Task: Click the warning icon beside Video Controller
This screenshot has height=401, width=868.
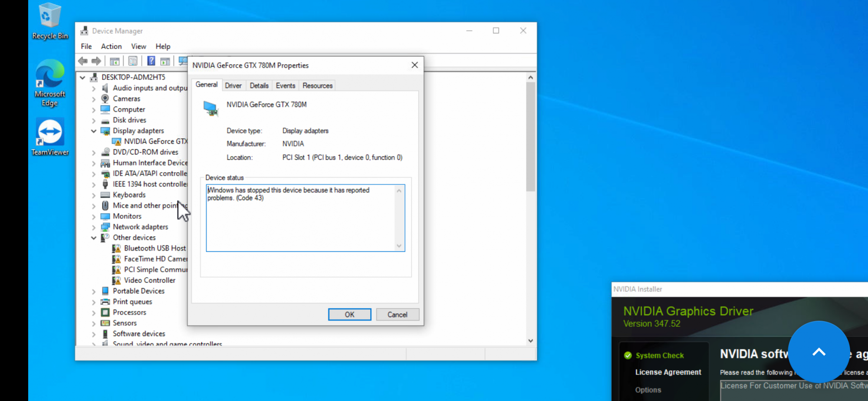Action: pyautogui.click(x=116, y=280)
